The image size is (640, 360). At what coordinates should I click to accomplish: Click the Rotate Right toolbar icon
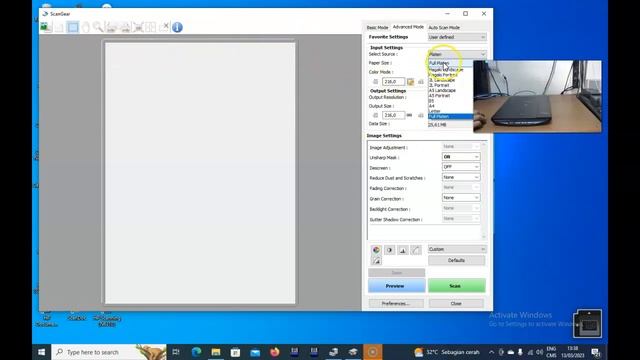pos(125,27)
